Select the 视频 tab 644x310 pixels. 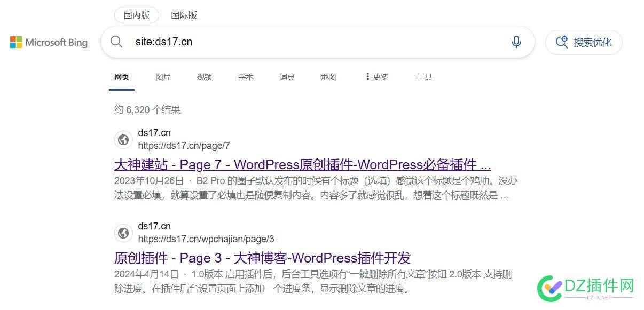[205, 77]
